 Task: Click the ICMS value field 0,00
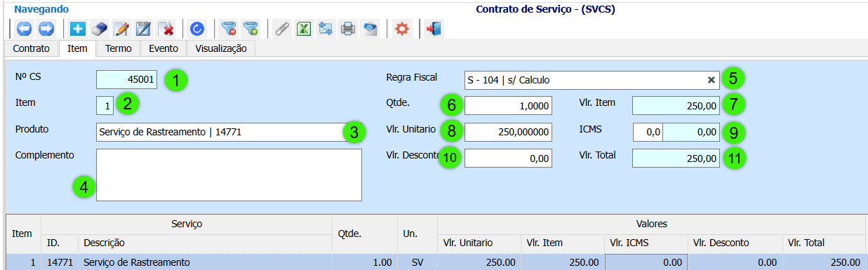(691, 132)
